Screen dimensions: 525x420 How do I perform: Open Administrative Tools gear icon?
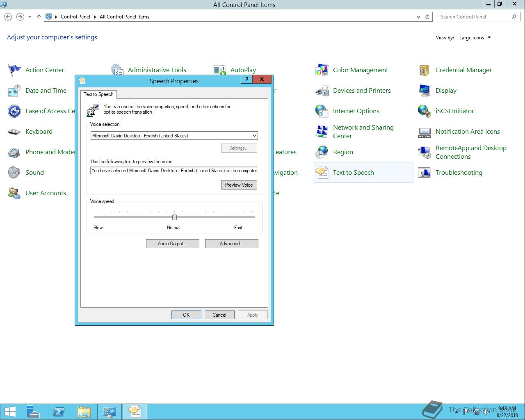tap(117, 69)
